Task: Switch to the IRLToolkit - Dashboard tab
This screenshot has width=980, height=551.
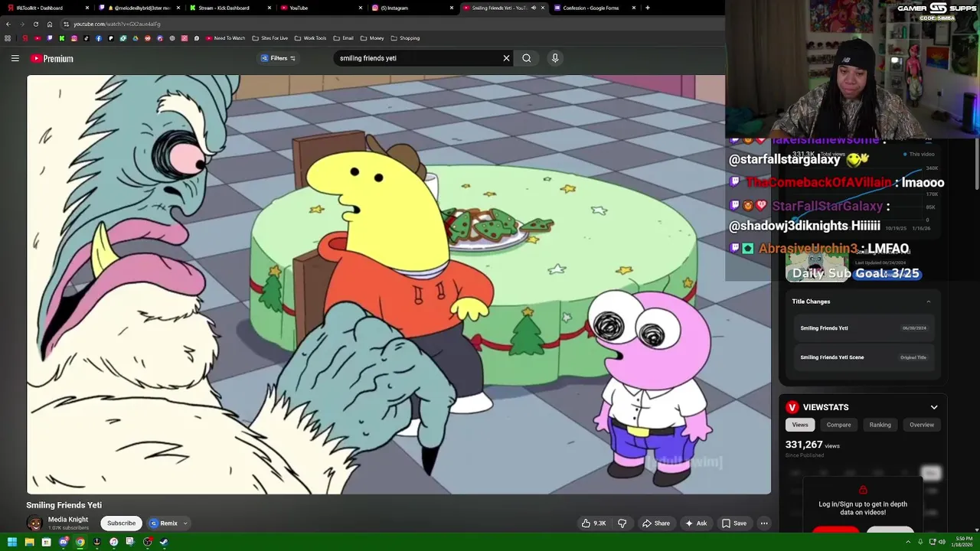Action: coord(46,8)
